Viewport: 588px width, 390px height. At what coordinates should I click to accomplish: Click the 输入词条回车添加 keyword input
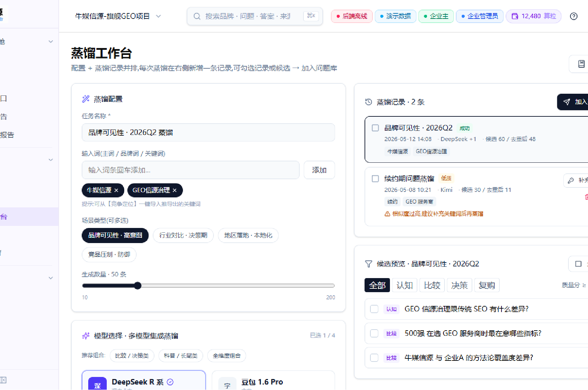(191, 170)
